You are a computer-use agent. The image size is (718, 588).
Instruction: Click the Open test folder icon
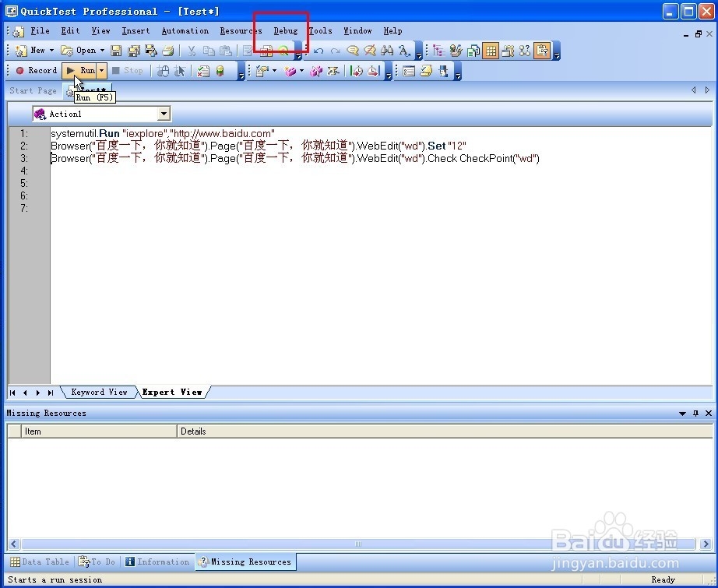67,51
